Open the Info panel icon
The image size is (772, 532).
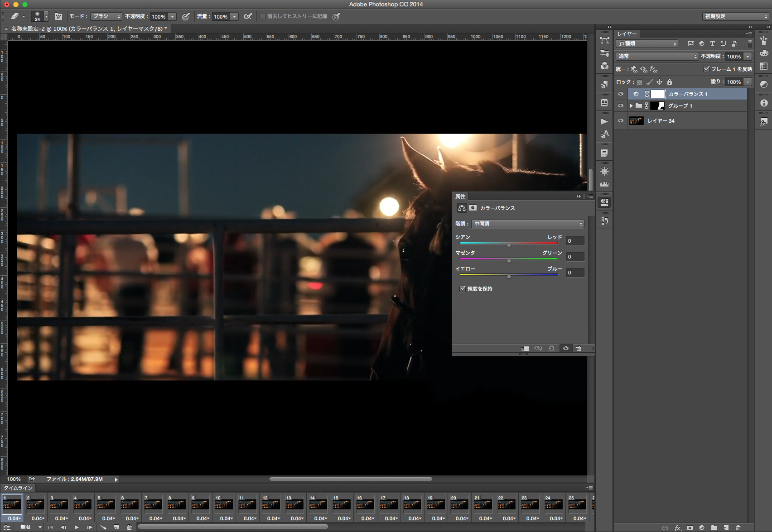[764, 103]
